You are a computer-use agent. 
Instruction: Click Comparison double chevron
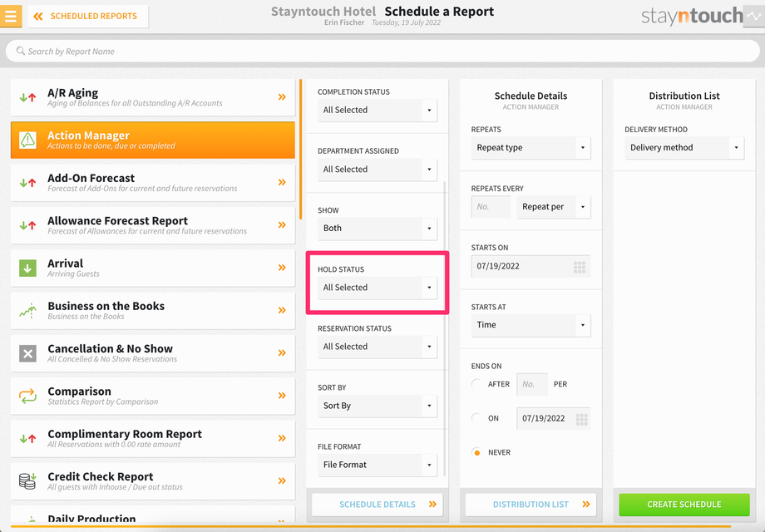(x=282, y=396)
